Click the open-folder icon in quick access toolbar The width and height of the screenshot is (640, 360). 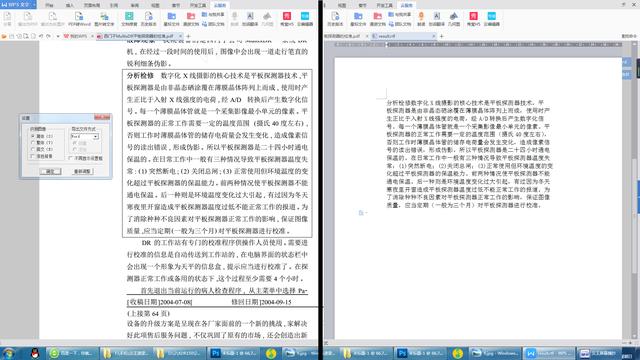(x=4, y=36)
